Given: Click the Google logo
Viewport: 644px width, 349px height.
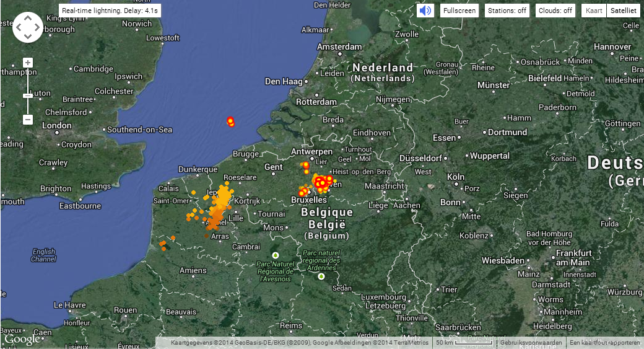Looking at the screenshot, I should pyautogui.click(x=22, y=339).
